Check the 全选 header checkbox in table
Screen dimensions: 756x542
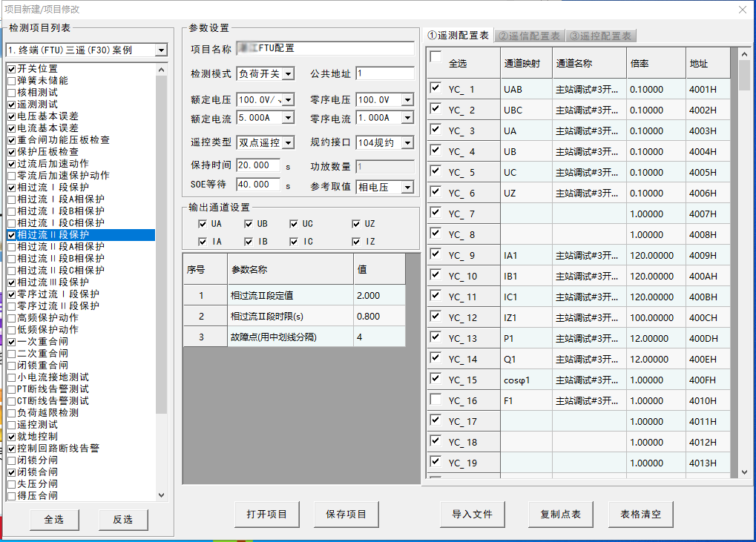tap(435, 57)
